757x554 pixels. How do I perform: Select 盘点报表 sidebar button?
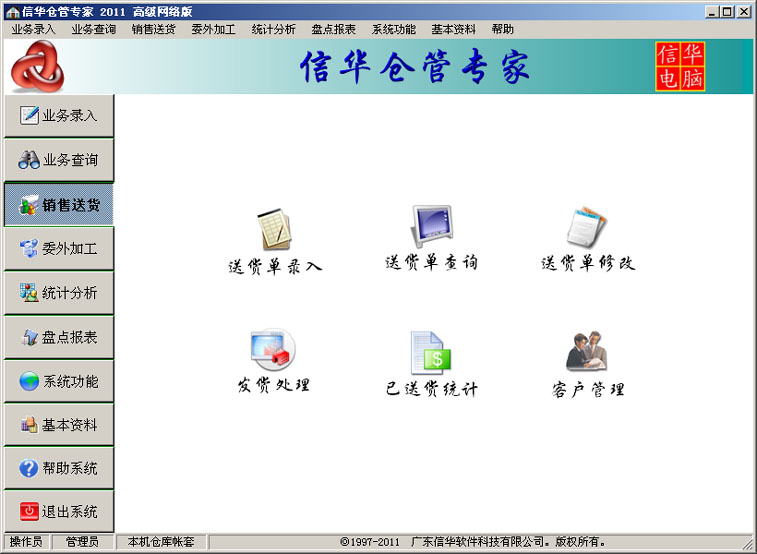(59, 337)
